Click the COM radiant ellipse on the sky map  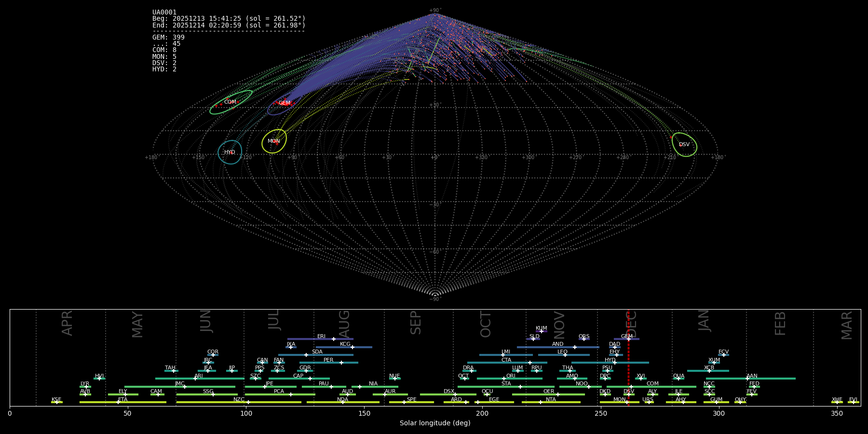pos(231,102)
